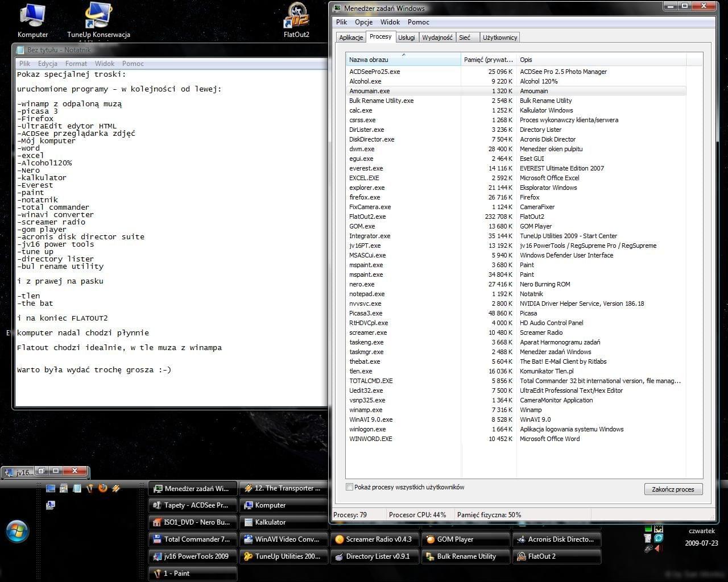
Task: Select the thebat.exe process row
Action: pos(516,361)
